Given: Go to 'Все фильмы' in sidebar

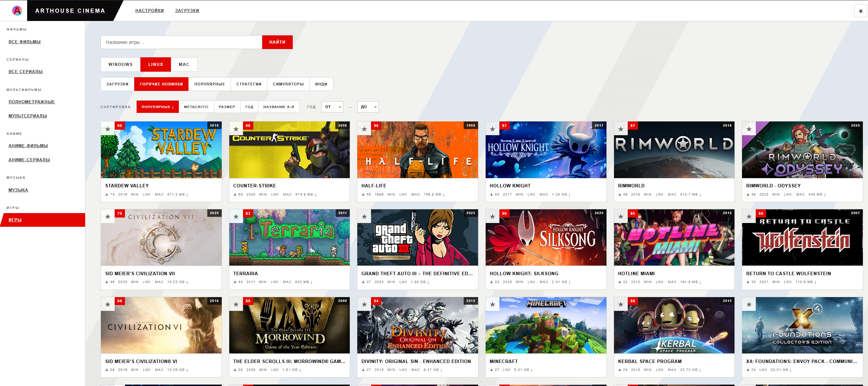Looking at the screenshot, I should click(x=25, y=42).
